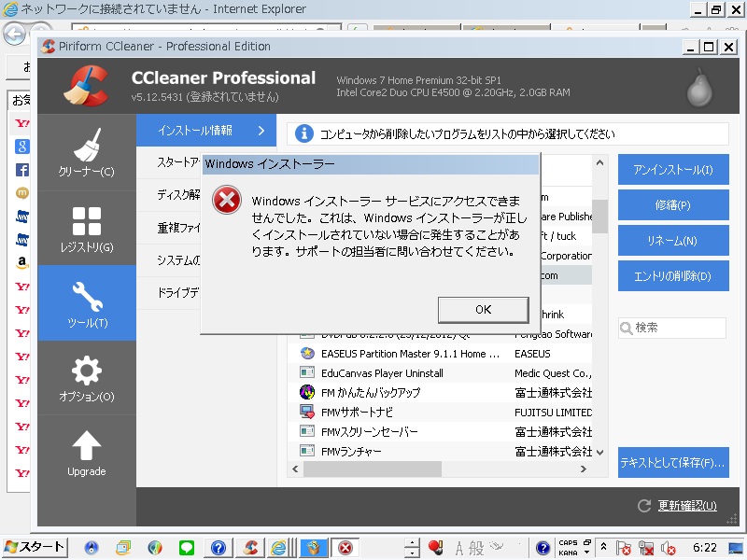The height and width of the screenshot is (560, 747).
Task: Click the taskbar toolbar stepper arrows
Action: click(412, 548)
